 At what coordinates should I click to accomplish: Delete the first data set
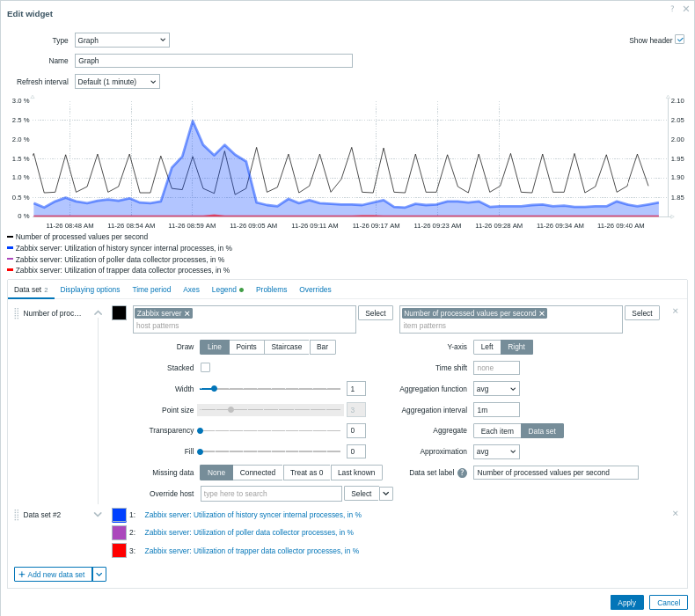click(x=675, y=311)
